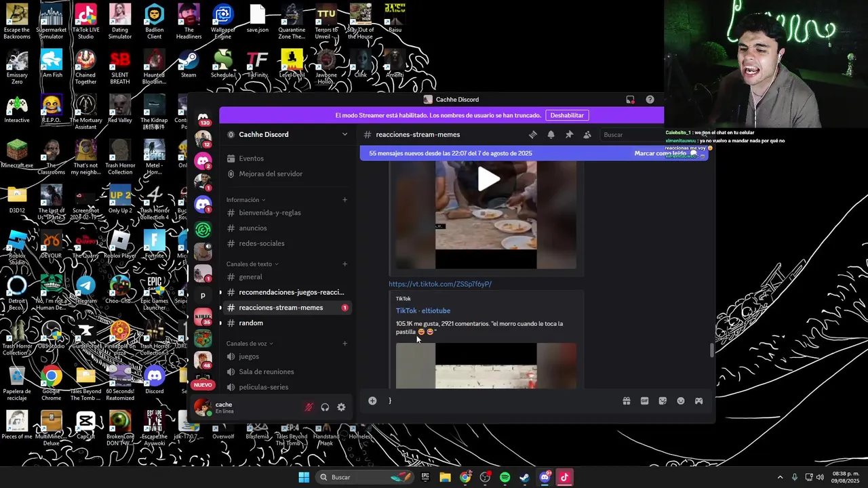Select the CapCut desktop icon

[x=85, y=426]
